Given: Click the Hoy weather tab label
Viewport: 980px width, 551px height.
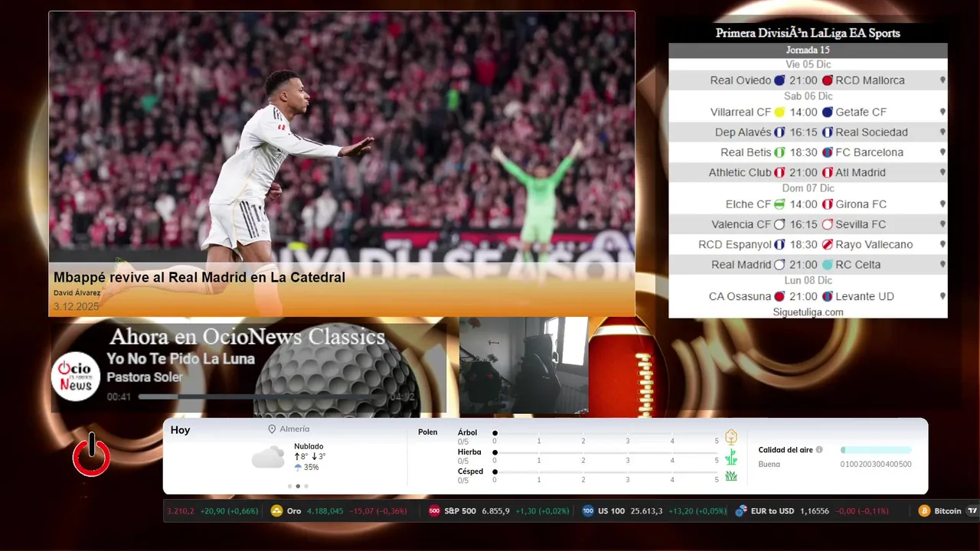Looking at the screenshot, I should [x=180, y=430].
